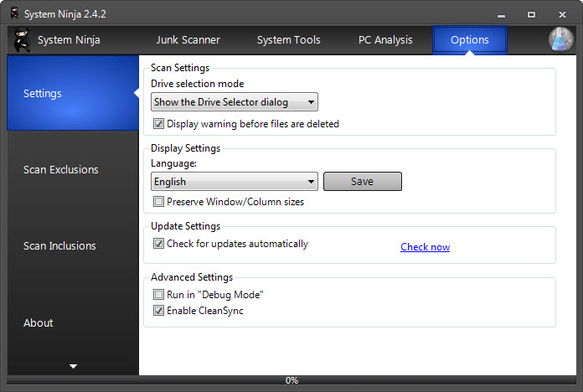
Task: Enable Preserve Window/Column sizes checkbox
Action: click(159, 202)
